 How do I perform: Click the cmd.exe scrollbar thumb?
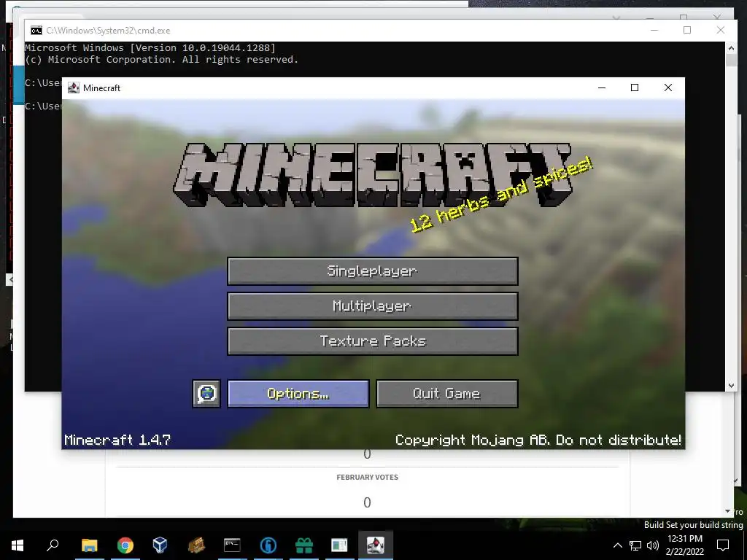pos(731,61)
